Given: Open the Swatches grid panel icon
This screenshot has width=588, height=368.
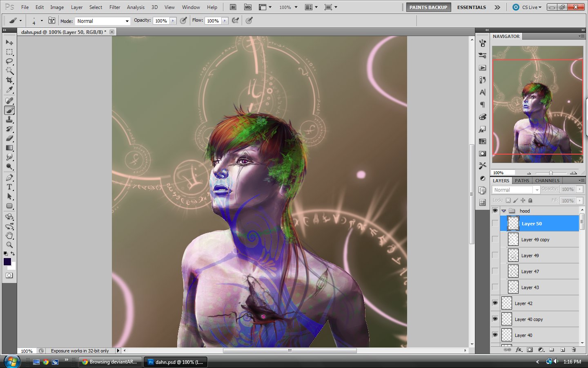Looking at the screenshot, I should coord(483,141).
